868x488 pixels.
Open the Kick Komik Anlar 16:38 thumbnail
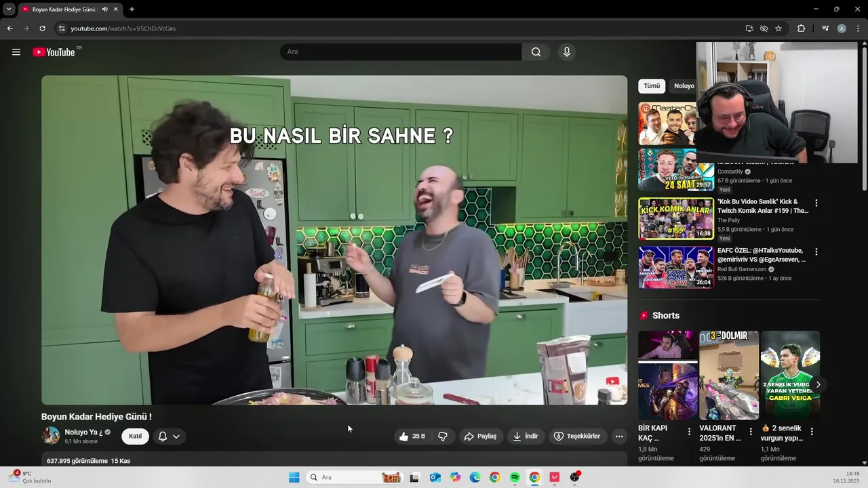click(x=676, y=218)
